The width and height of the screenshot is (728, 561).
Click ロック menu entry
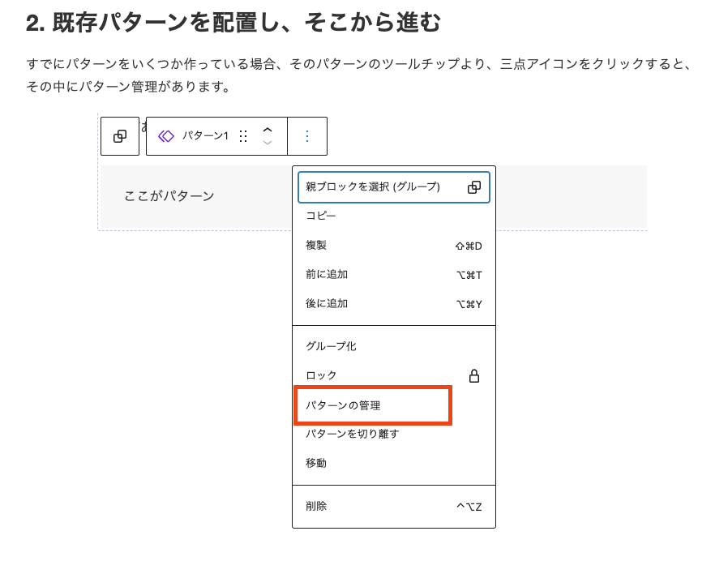394,375
